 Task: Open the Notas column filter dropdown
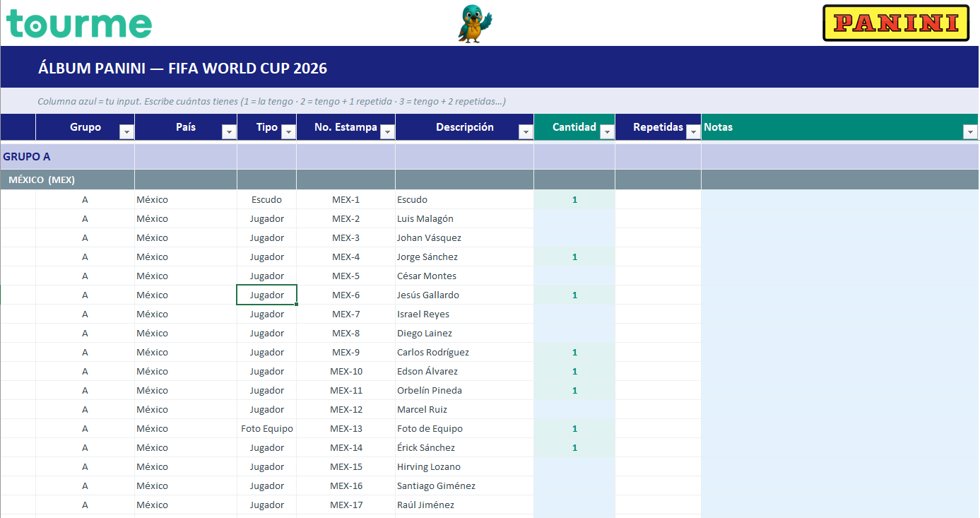970,132
